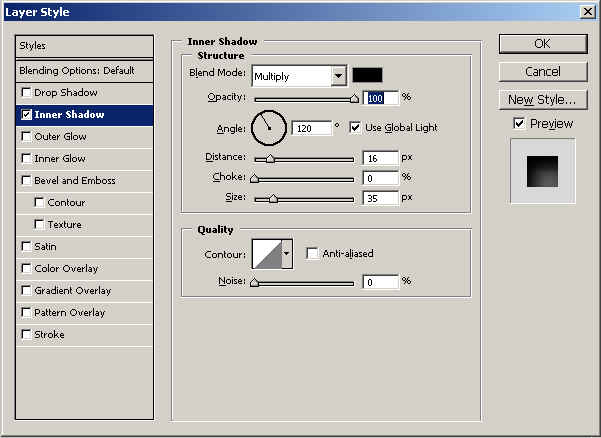This screenshot has width=601, height=438.
Task: Select the Gradient Overlay label row
Action: pyautogui.click(x=84, y=290)
